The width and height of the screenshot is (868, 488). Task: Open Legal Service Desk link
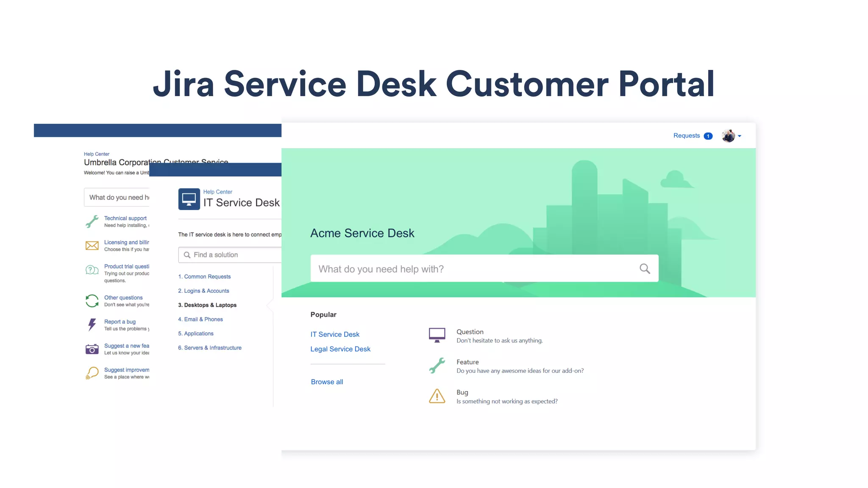tap(340, 349)
